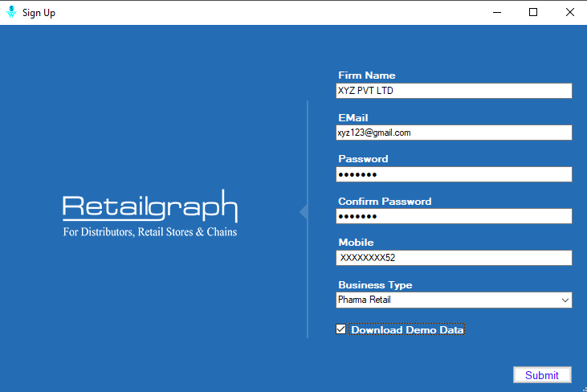
Task: Click the Password label above the first password field
Action: pos(363,159)
